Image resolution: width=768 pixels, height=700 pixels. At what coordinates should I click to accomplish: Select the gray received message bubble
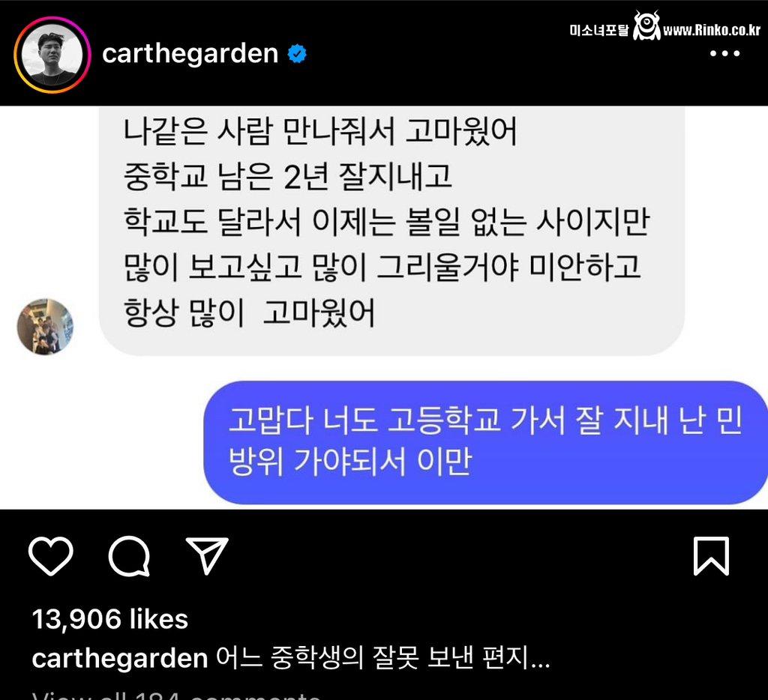[391, 231]
